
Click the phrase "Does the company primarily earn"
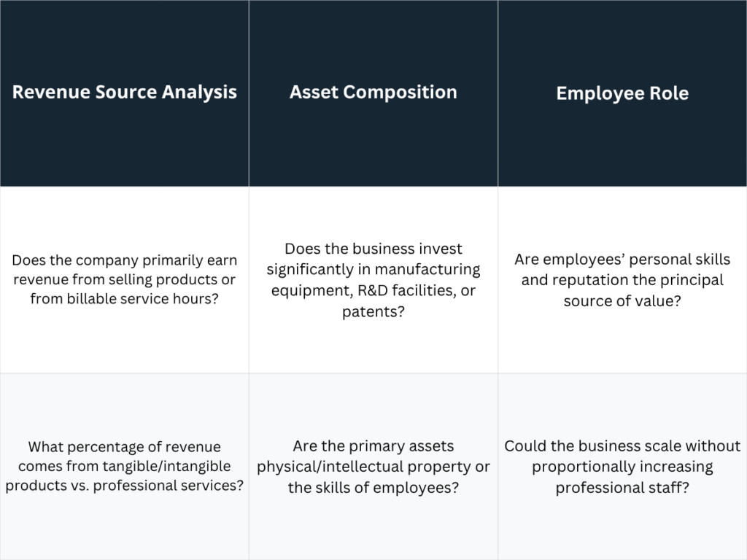125,260
